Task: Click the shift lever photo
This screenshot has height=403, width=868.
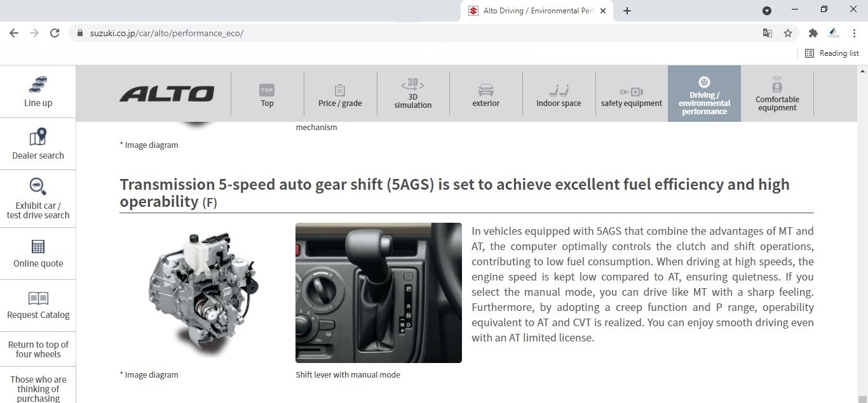Action: 379,293
